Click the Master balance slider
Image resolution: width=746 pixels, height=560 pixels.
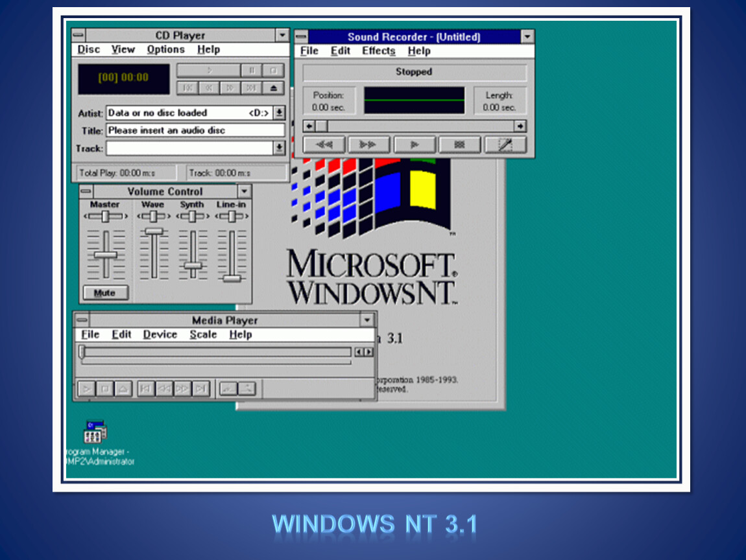[x=106, y=216]
